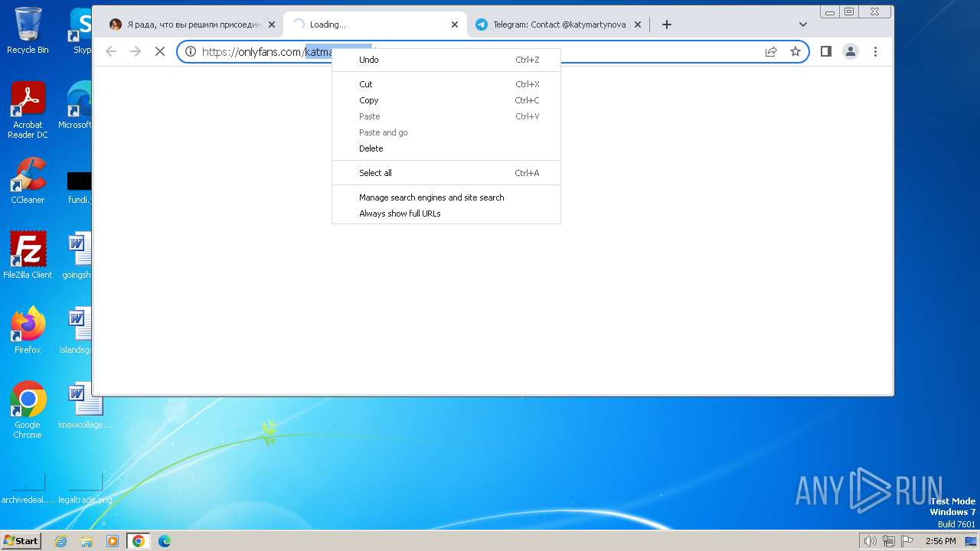
Task: Open Manage search engines and site search
Action: [x=446, y=197]
